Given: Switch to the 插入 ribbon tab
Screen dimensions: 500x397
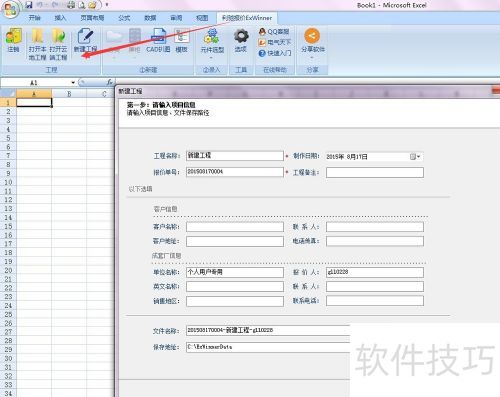Looking at the screenshot, I should point(60,18).
